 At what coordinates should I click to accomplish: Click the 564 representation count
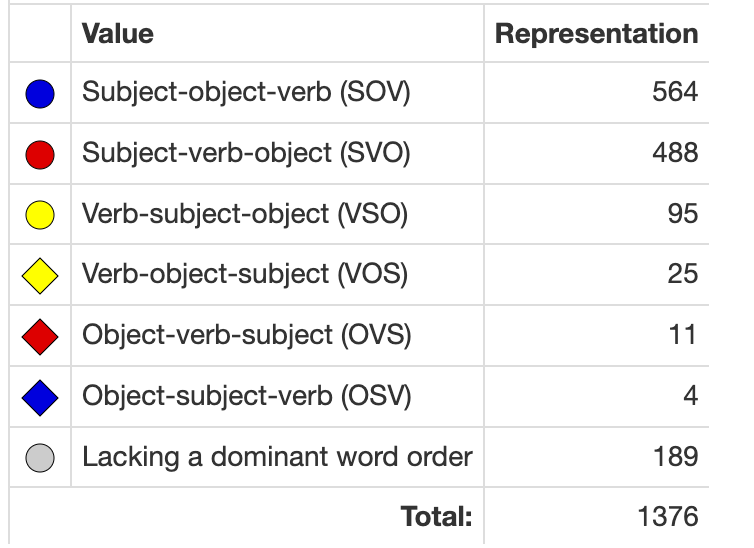[x=675, y=91]
